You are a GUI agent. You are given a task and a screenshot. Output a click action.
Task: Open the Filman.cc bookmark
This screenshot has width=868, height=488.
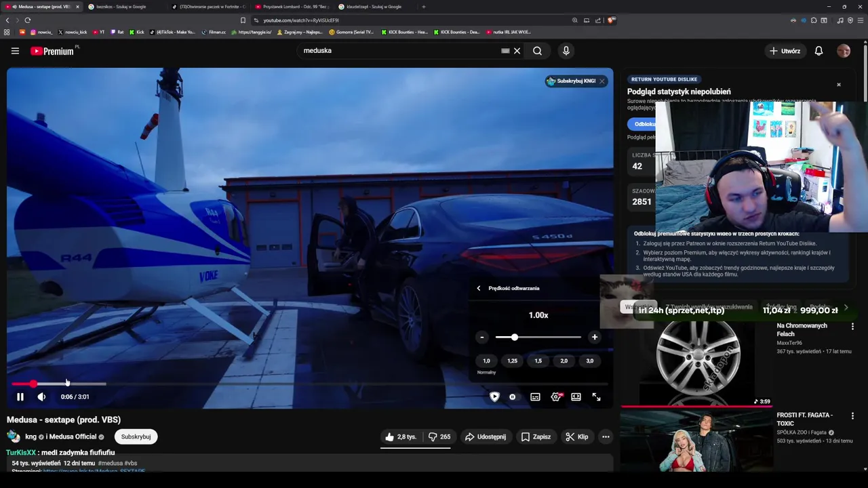pyautogui.click(x=214, y=32)
